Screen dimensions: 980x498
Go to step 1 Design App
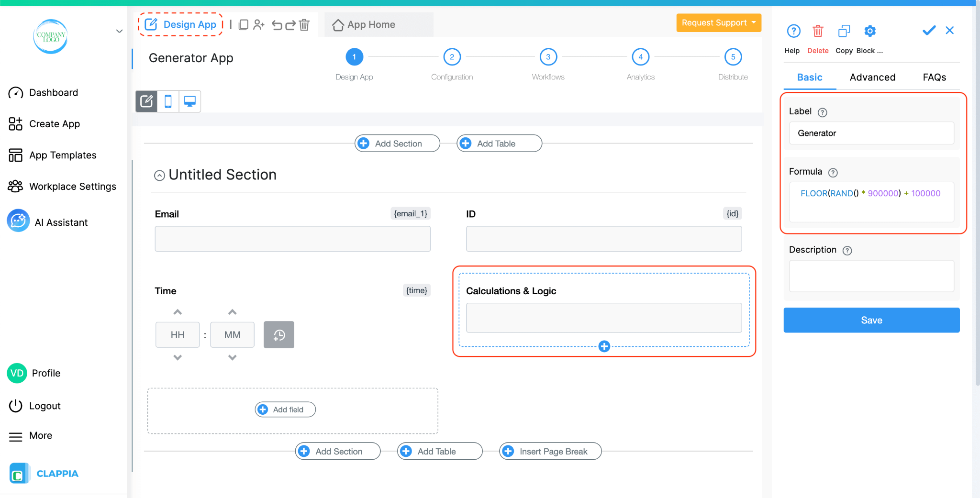(x=354, y=57)
